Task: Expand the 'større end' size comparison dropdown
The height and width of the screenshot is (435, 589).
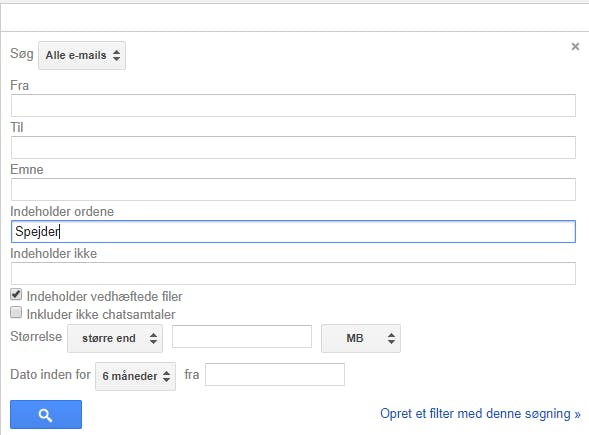Action: coord(115,338)
